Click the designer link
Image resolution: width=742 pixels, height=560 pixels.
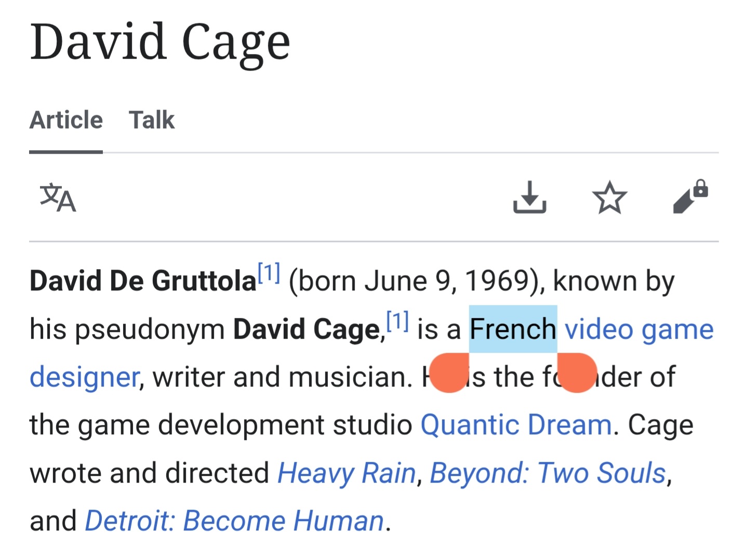click(x=85, y=378)
